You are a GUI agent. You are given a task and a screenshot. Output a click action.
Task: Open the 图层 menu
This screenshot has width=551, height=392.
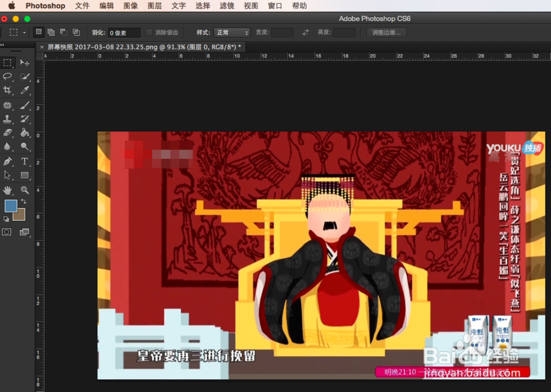155,6
